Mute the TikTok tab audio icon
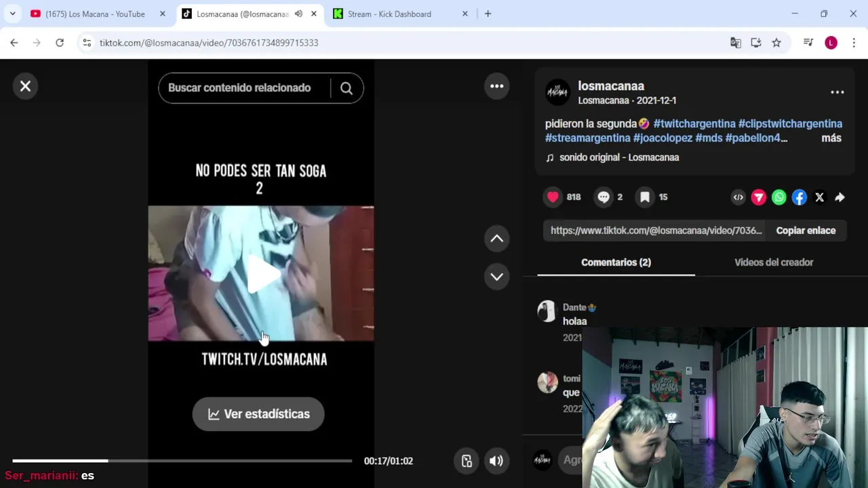The height and width of the screenshot is (488, 868). (x=298, y=14)
